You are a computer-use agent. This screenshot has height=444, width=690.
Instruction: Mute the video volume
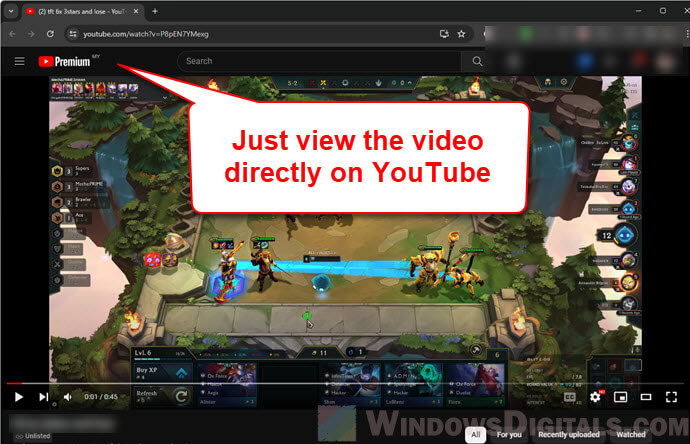[68, 397]
